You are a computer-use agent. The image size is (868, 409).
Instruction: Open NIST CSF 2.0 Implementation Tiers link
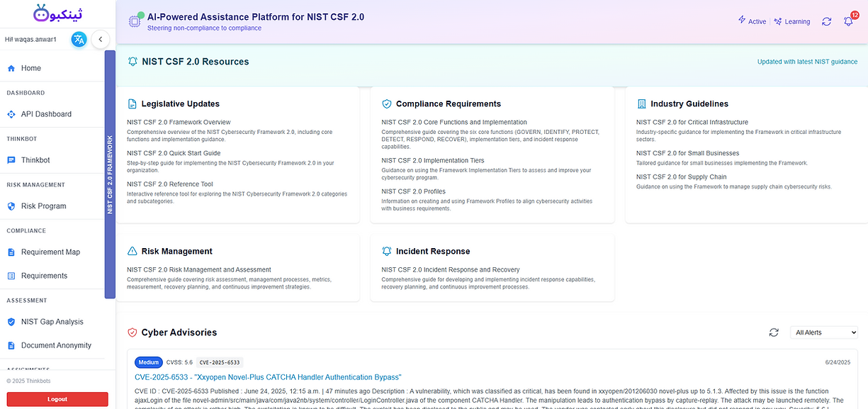[433, 160]
